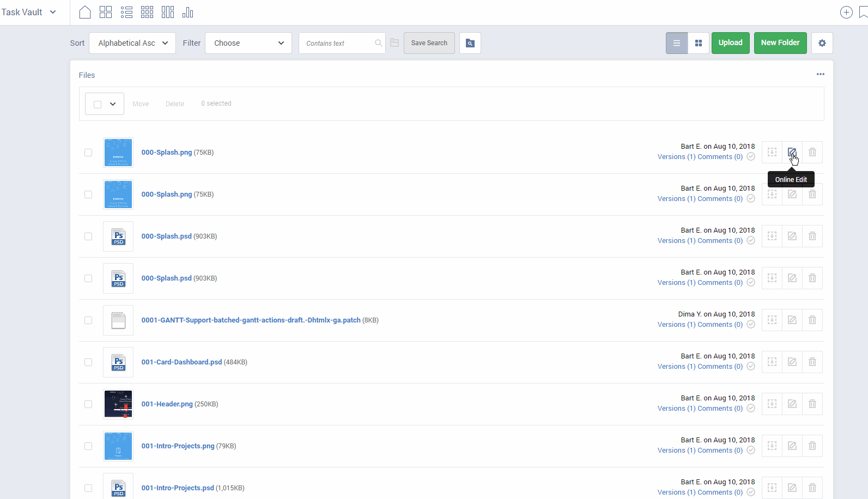The image size is (868, 499).
Task: Click Online Edit icon for 001-Card-Dashboard.psd
Action: coord(792,362)
